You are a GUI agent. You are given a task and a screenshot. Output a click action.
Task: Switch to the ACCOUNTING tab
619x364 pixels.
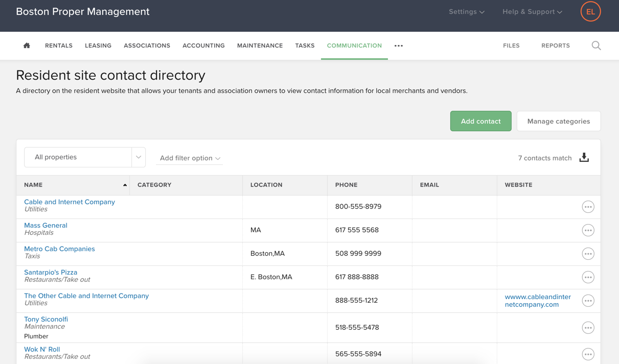click(203, 45)
